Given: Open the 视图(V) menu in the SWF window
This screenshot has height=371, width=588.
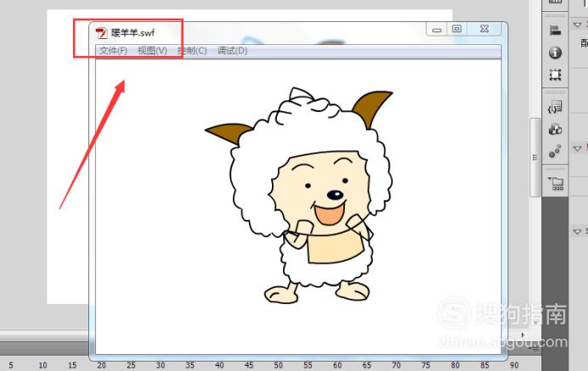Looking at the screenshot, I should [152, 51].
